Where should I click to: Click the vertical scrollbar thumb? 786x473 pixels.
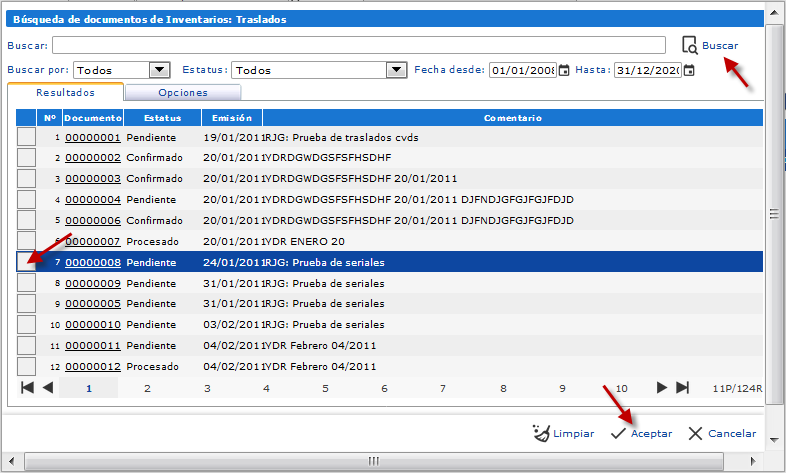point(774,214)
